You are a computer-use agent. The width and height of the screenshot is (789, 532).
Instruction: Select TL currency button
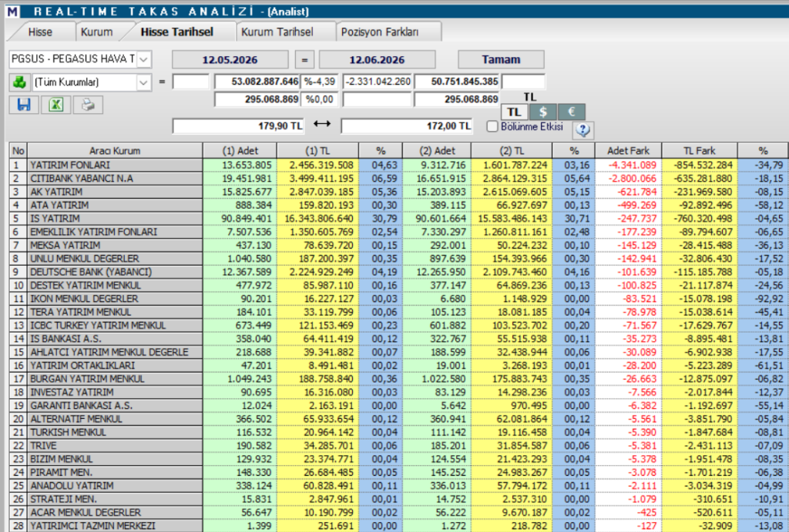click(x=514, y=112)
